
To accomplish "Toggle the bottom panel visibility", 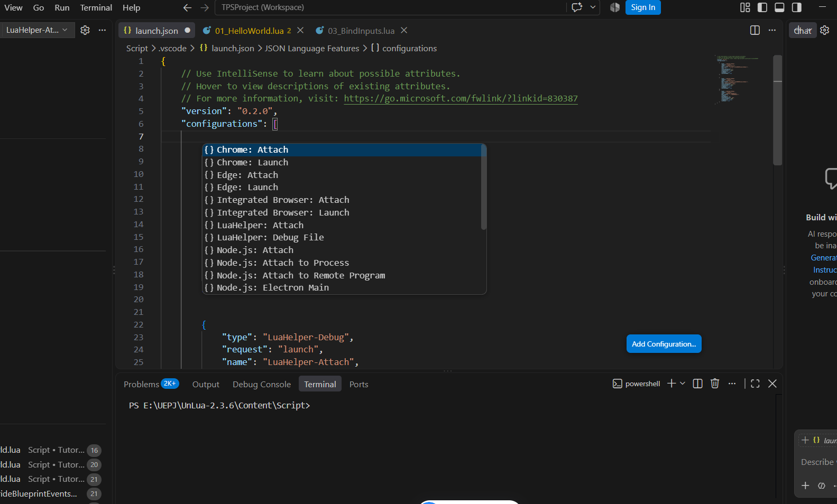I will coord(779,7).
